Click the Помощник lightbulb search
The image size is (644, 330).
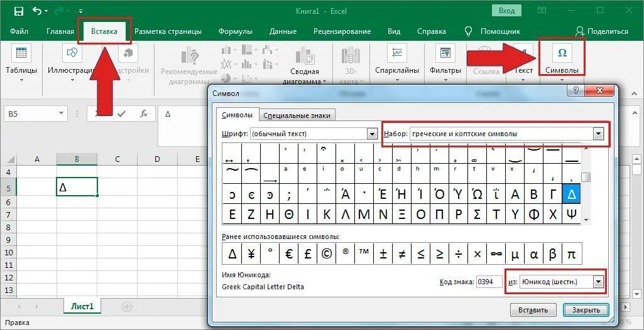click(x=492, y=31)
